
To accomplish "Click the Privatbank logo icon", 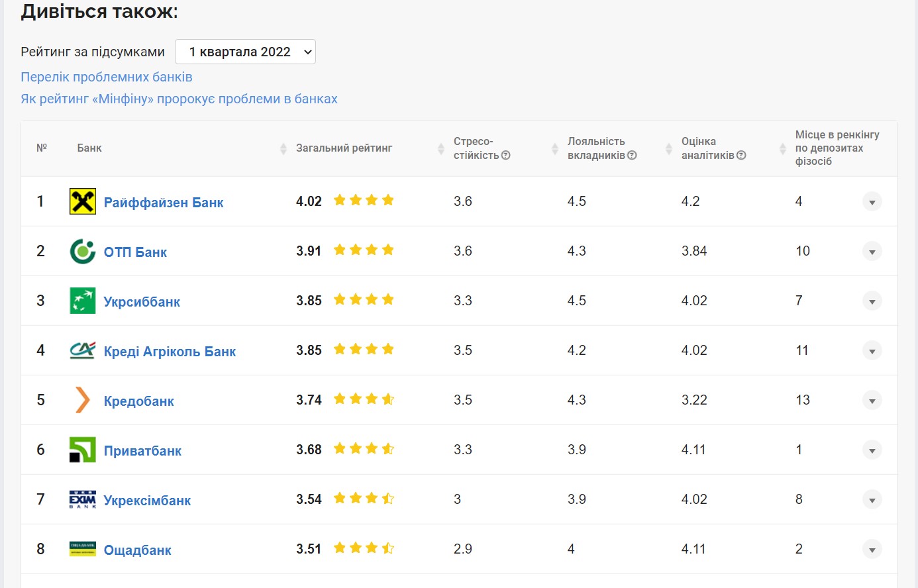I will coord(83,450).
